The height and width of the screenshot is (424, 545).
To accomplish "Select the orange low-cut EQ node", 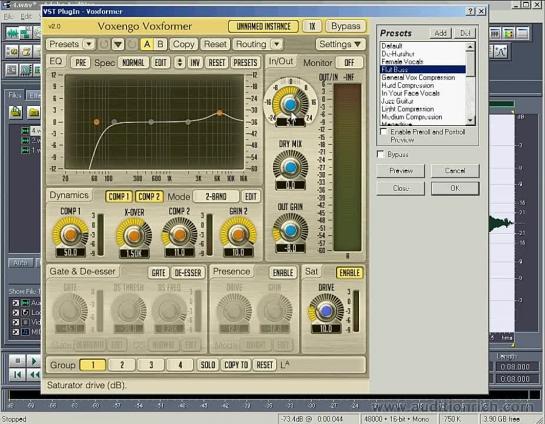I will [97, 122].
